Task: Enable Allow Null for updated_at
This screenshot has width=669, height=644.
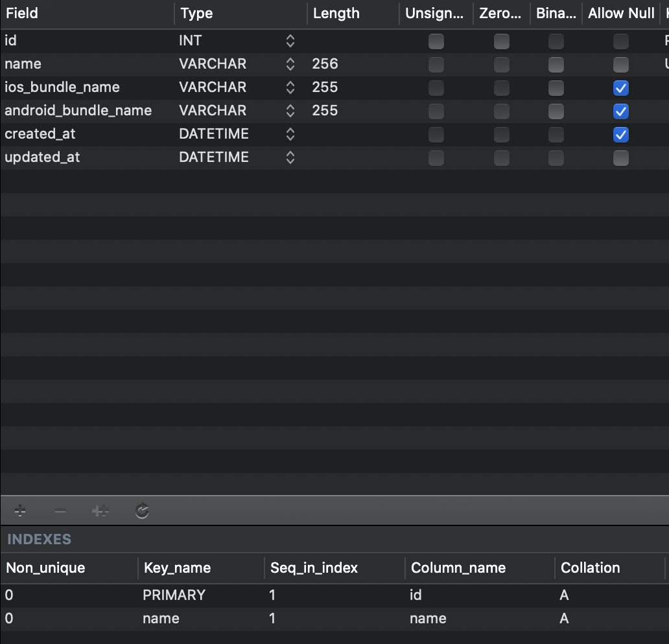Action: point(621,158)
